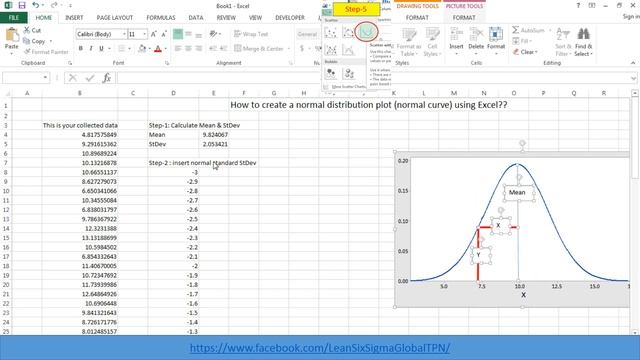Click the Redo arrow icon
The width and height of the screenshot is (640, 360).
point(54,5)
